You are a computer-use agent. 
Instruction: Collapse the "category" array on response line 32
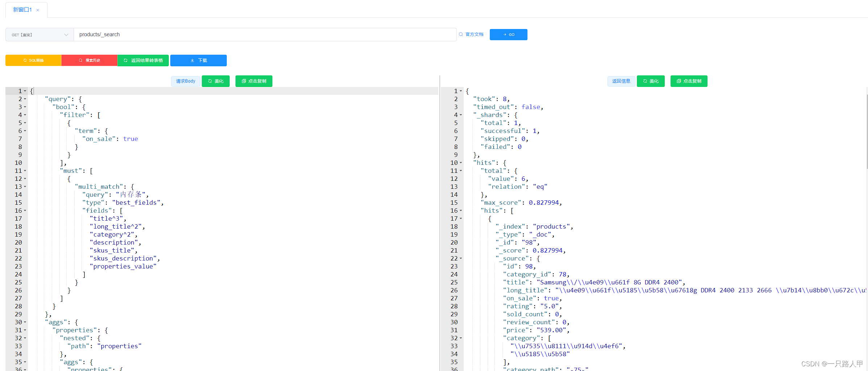pos(461,338)
